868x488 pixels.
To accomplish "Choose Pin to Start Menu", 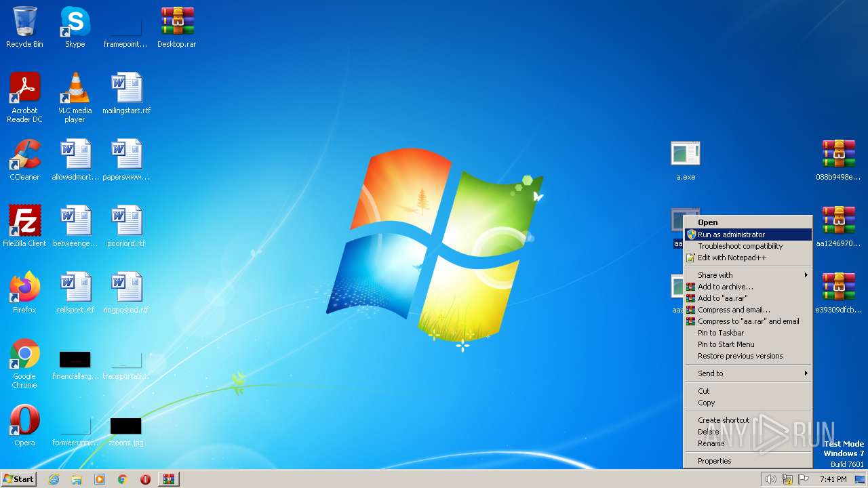I will point(747,344).
